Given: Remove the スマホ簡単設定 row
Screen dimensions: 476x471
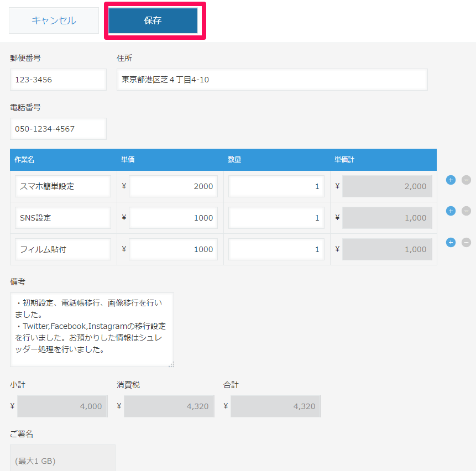Looking at the screenshot, I should point(466,180).
